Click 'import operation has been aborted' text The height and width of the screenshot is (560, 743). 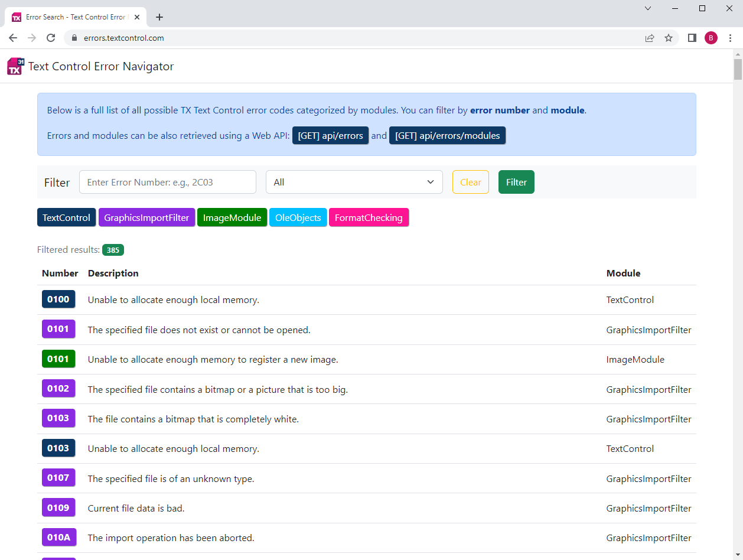click(x=171, y=538)
